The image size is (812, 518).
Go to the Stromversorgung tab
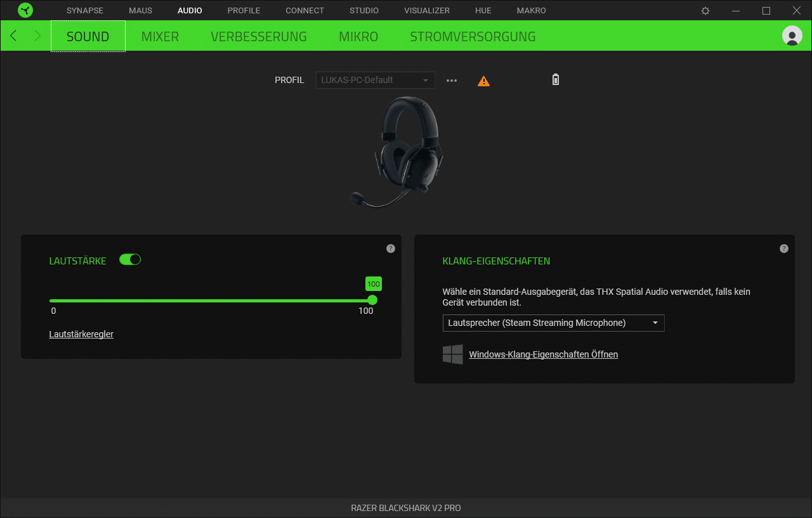pyautogui.click(x=473, y=37)
